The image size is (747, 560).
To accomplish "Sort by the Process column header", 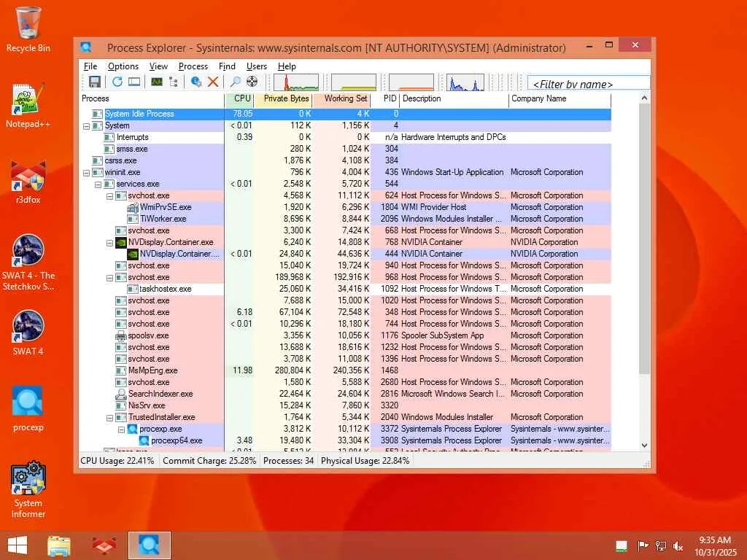I will [x=152, y=98].
